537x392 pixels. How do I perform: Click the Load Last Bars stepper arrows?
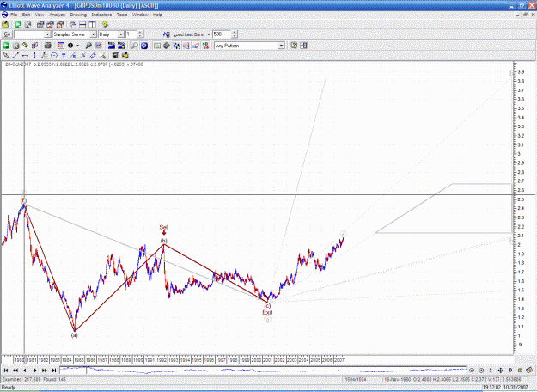234,34
